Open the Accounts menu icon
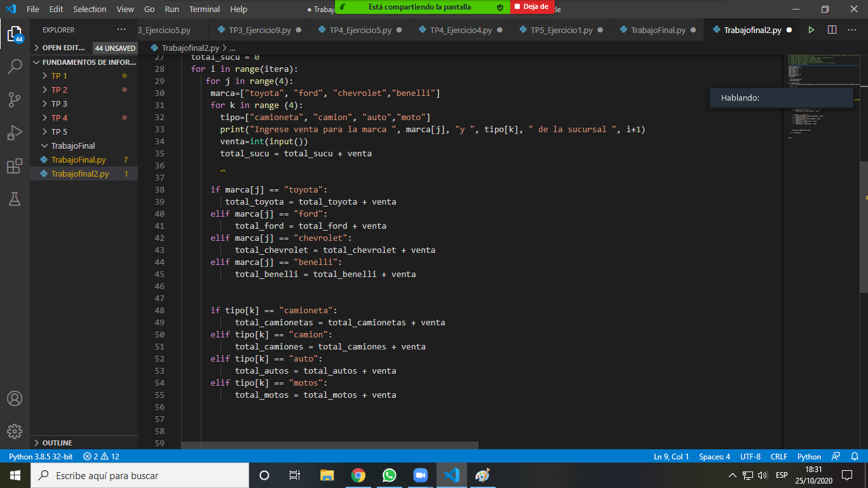 pyautogui.click(x=15, y=398)
